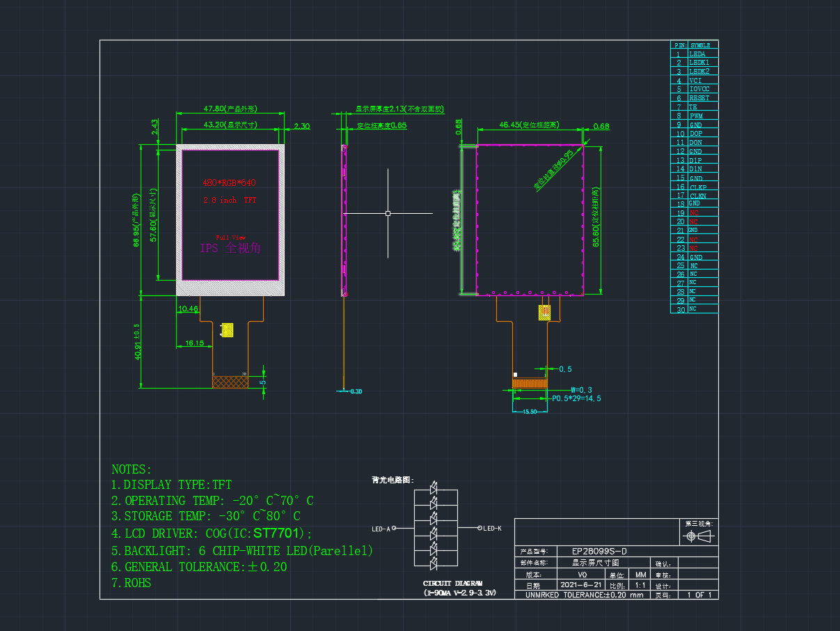Click the "D0P" pin symbol
The image size is (840, 631).
(695, 134)
